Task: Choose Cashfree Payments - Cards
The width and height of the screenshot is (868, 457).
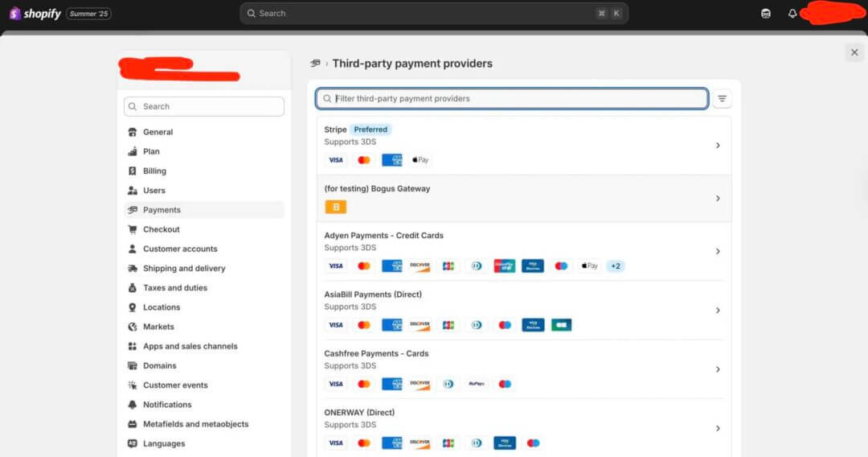Action: pyautogui.click(x=524, y=369)
